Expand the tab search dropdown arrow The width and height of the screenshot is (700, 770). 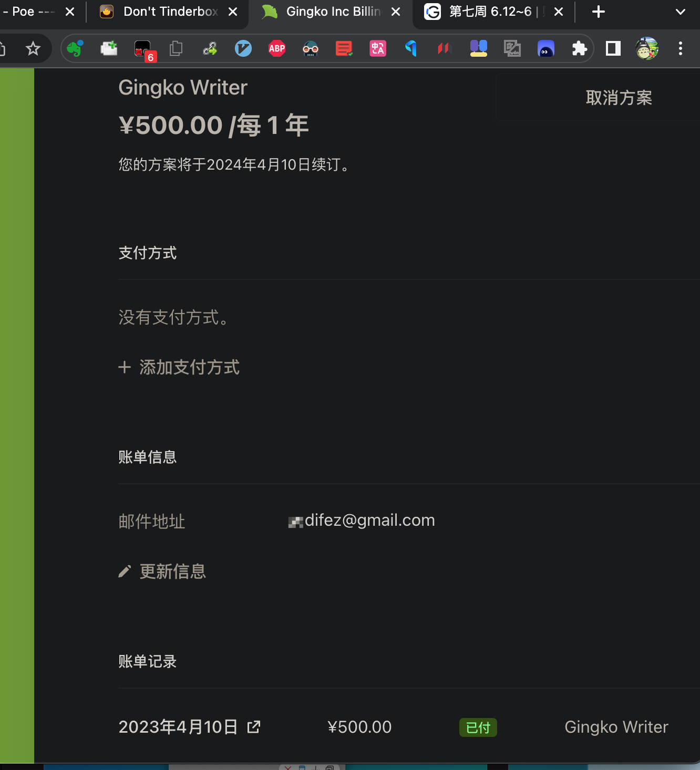click(681, 12)
